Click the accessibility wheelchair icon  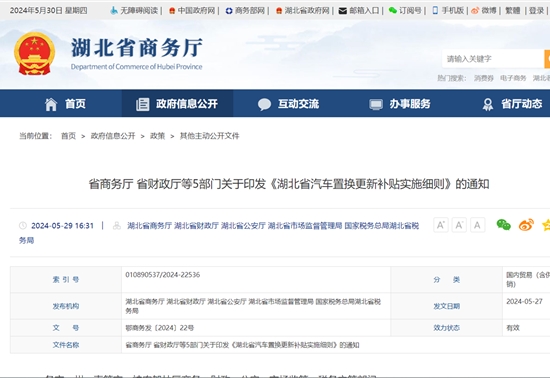[x=114, y=11]
